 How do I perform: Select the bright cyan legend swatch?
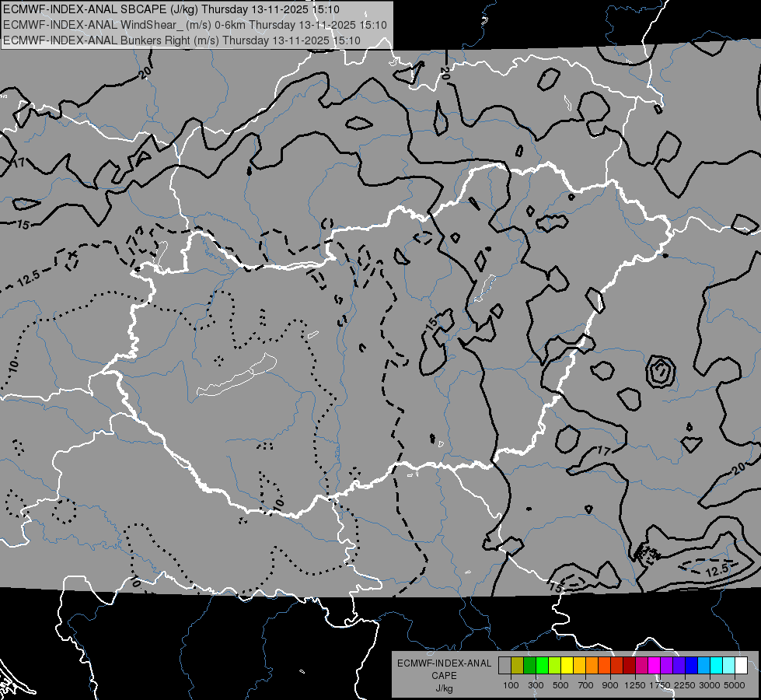(717, 665)
